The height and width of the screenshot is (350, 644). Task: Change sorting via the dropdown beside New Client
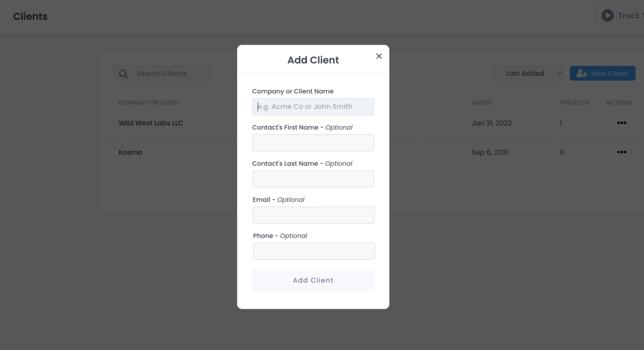click(528, 73)
